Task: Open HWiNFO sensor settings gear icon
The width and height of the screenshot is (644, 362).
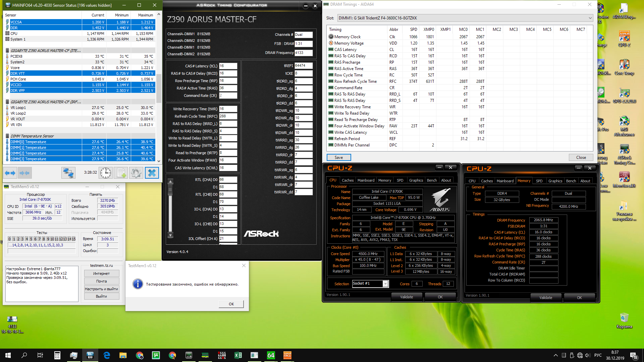Action: (136, 173)
